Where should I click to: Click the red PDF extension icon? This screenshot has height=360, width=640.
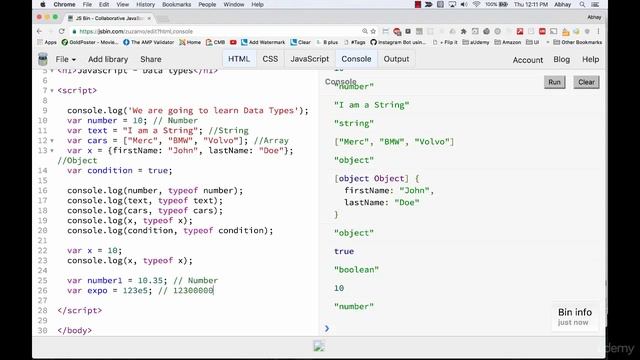520,31
